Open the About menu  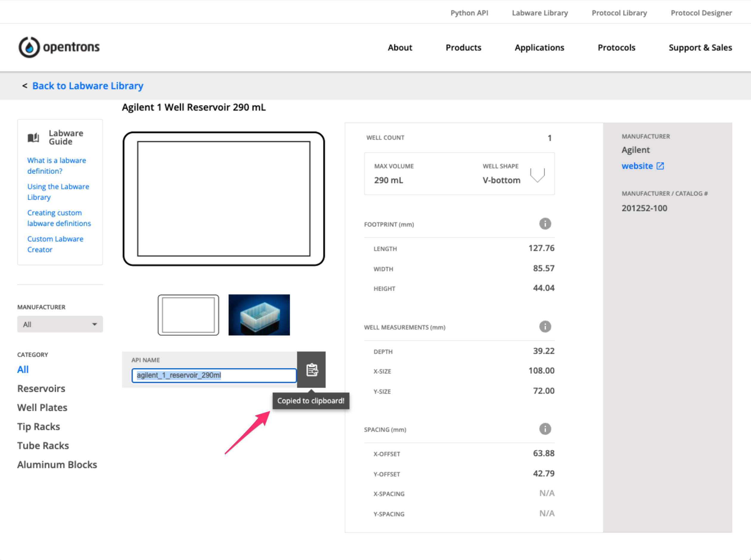coord(400,48)
